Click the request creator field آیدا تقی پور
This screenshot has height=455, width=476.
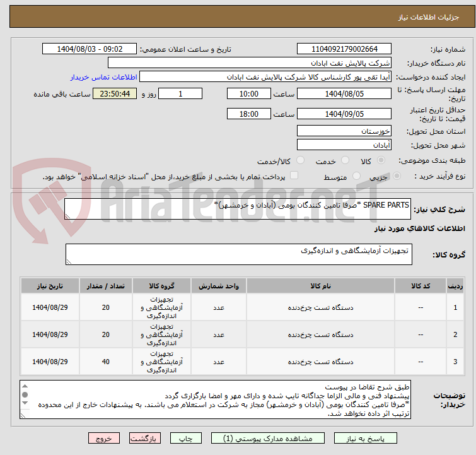click(265, 77)
